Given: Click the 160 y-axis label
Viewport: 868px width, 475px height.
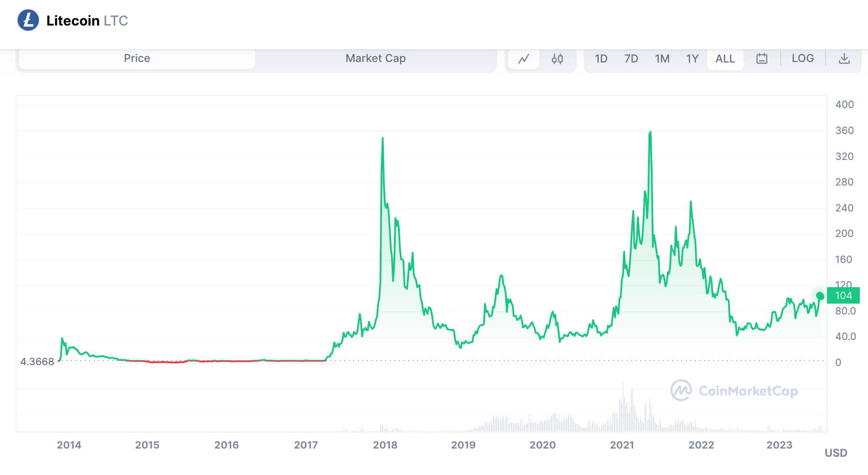Looking at the screenshot, I should [x=844, y=259].
